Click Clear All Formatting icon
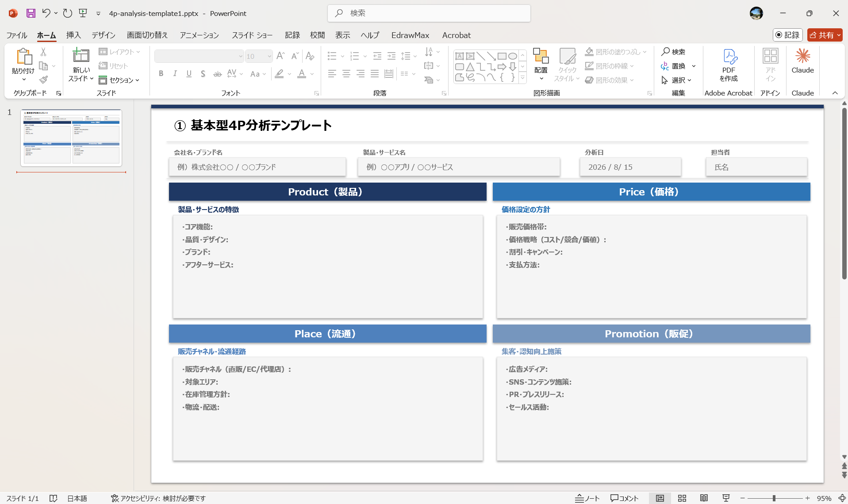 pyautogui.click(x=310, y=56)
